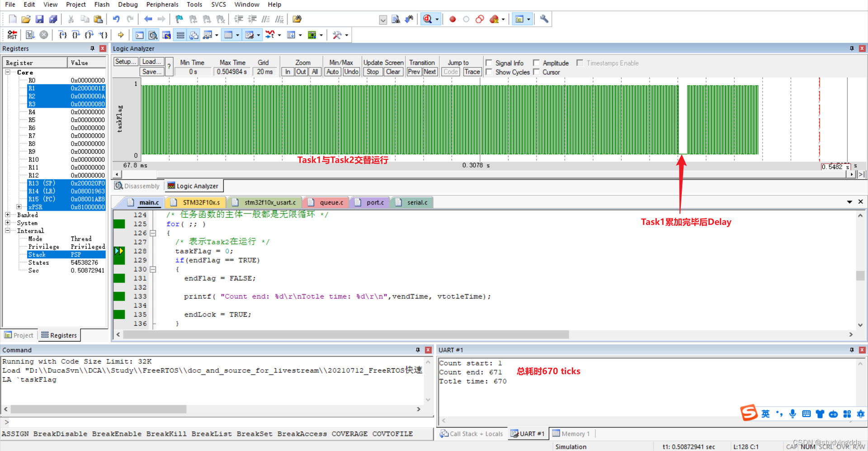Enable the Show Cycles checkbox

point(489,72)
